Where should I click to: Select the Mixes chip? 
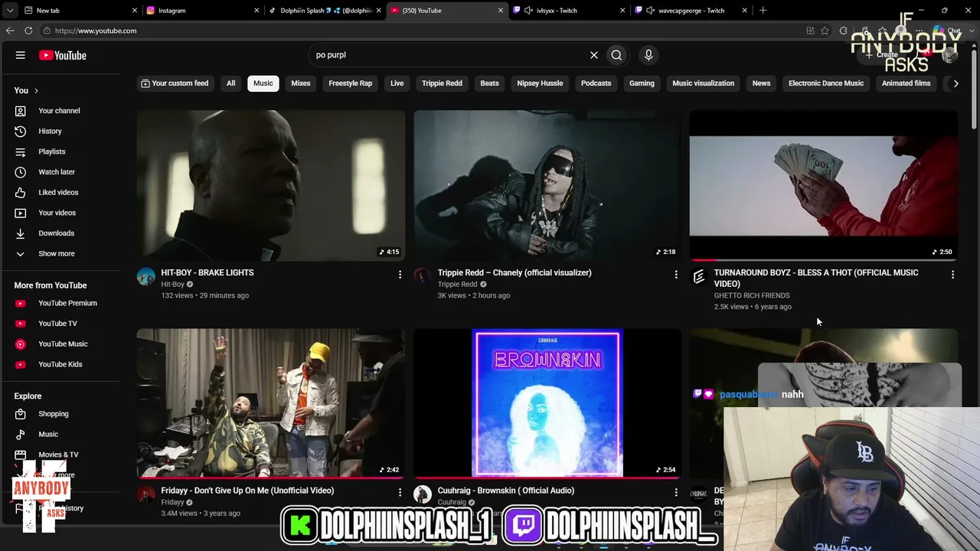click(301, 83)
